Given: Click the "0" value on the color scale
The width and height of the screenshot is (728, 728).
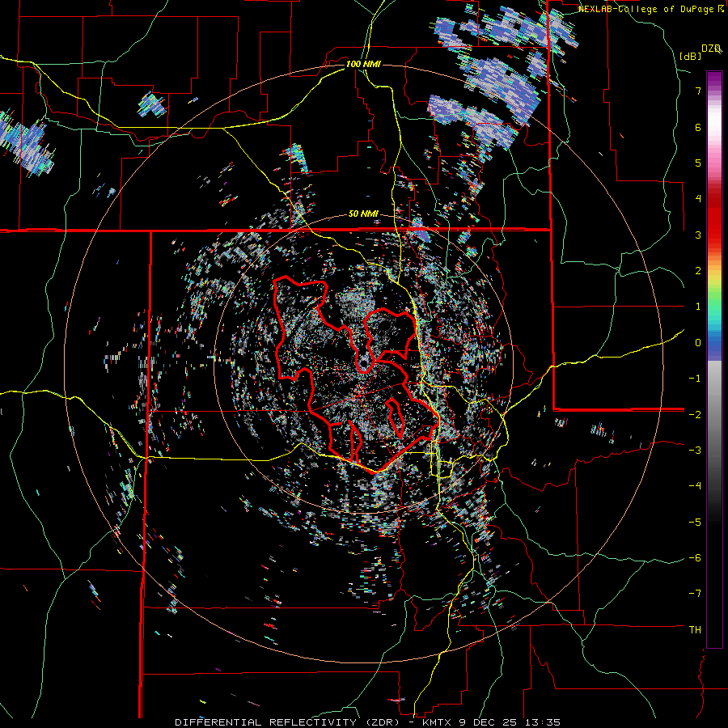Looking at the screenshot, I should [x=698, y=343].
